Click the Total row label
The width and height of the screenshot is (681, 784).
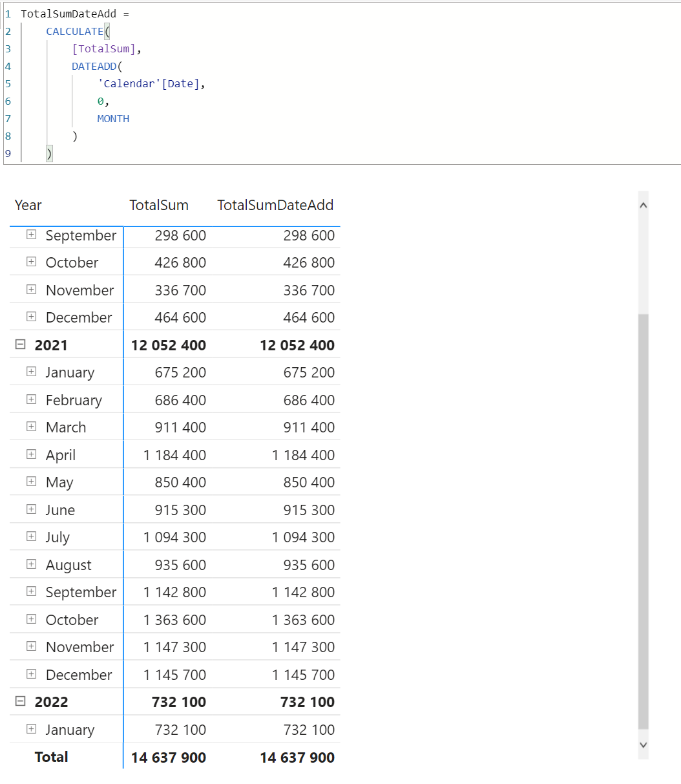pos(51,757)
